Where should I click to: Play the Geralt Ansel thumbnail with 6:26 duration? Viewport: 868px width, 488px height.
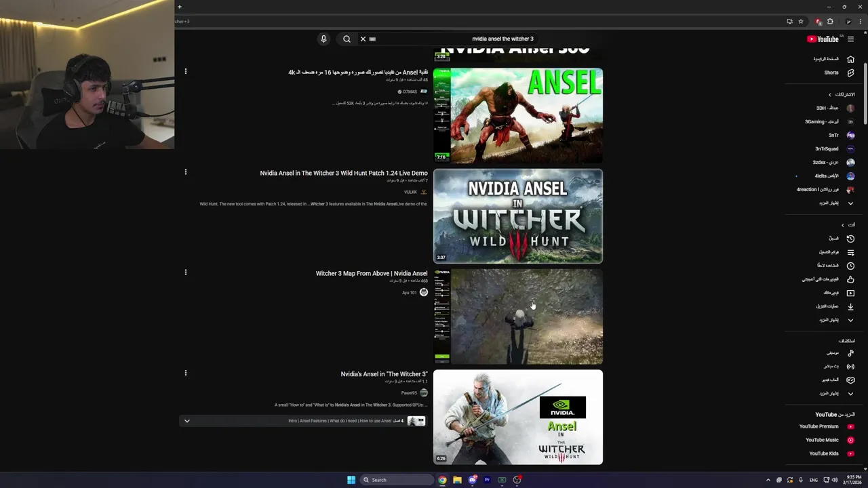(518, 417)
